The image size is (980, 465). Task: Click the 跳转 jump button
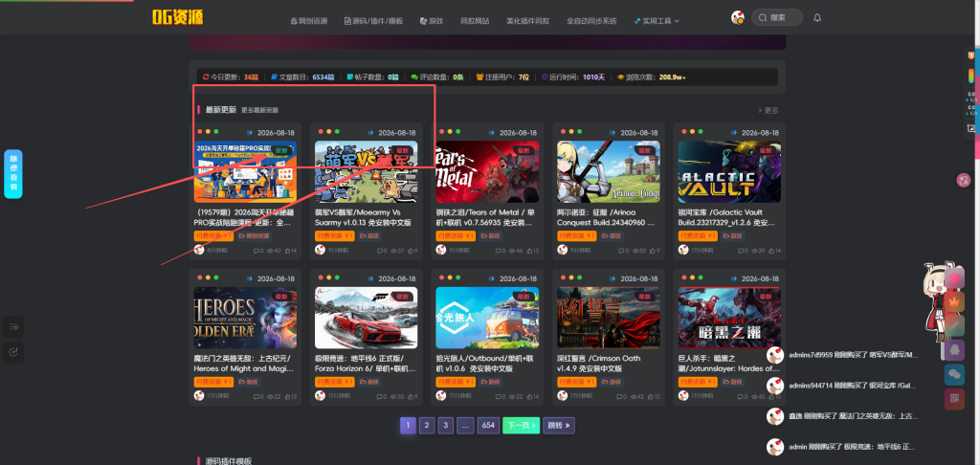[x=559, y=426]
